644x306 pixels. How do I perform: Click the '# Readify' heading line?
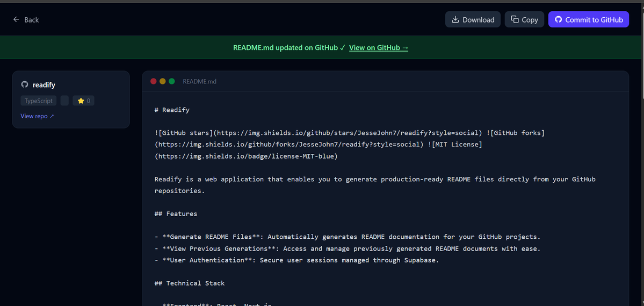point(172,110)
